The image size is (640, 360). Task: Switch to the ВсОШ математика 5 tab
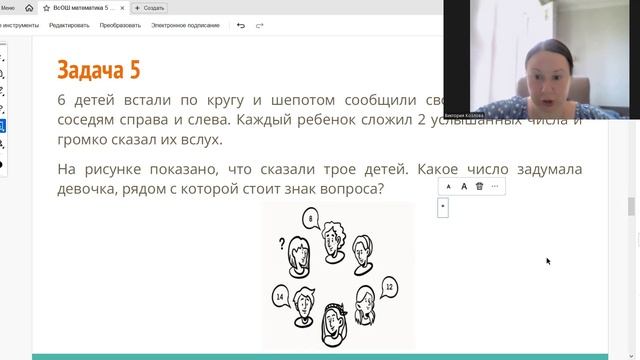pos(84,8)
